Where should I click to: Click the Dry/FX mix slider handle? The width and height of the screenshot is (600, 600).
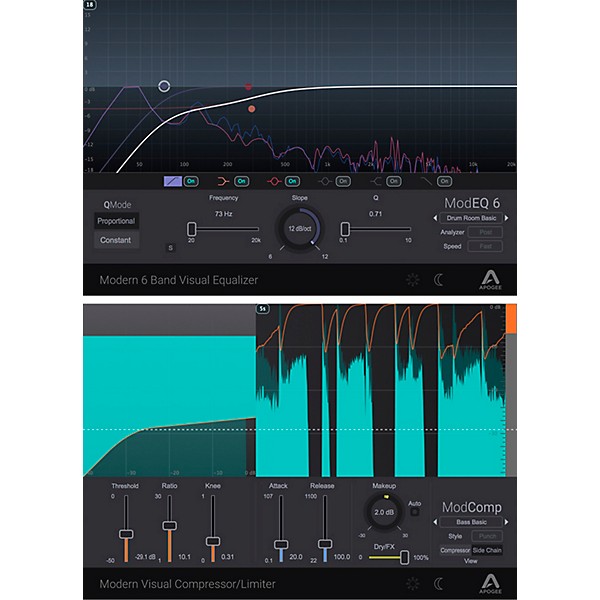(404, 557)
